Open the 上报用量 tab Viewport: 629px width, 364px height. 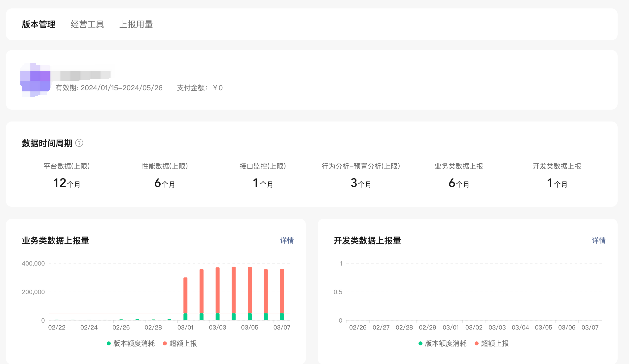click(136, 25)
